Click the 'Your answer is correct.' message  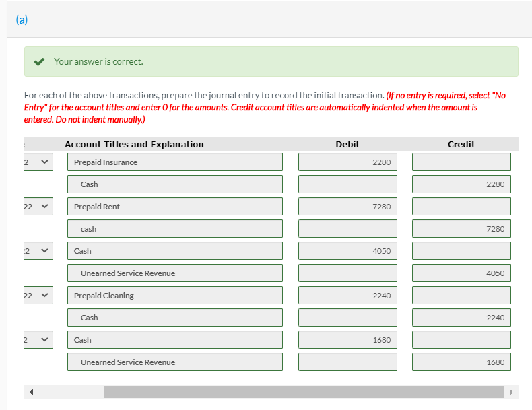pos(98,61)
